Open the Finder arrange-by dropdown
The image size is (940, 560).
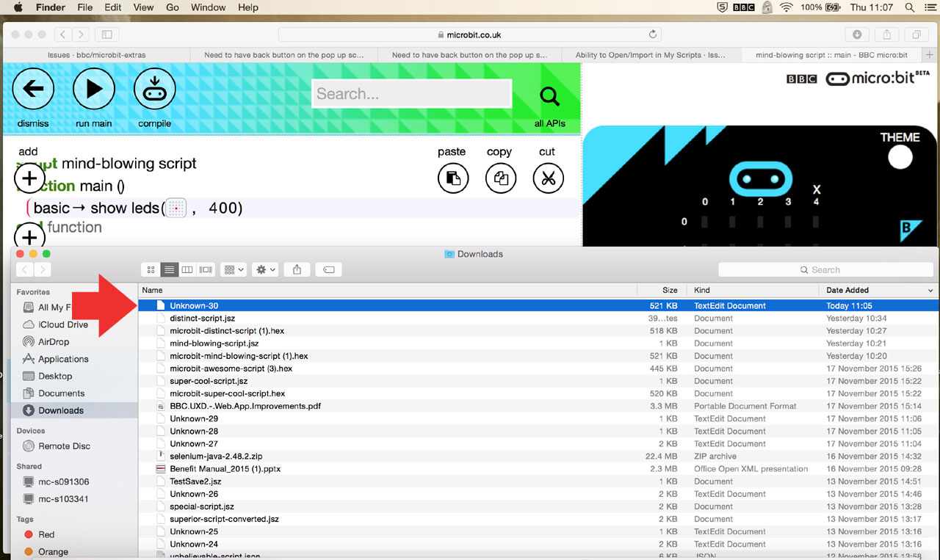[x=234, y=270]
